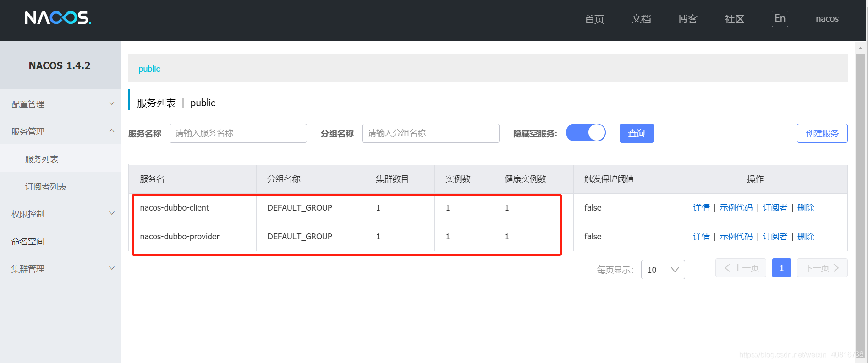Click the 服务管理 sidebar label
The height and width of the screenshot is (363, 868).
[x=28, y=131]
